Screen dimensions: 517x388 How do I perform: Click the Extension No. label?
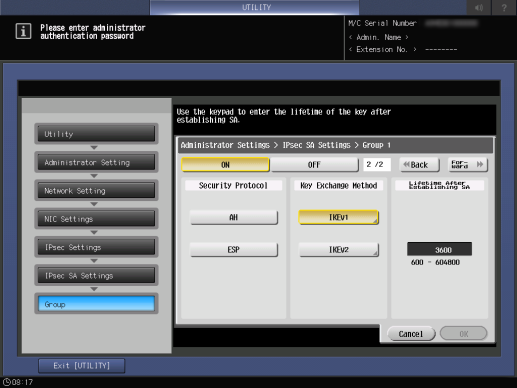coord(382,49)
